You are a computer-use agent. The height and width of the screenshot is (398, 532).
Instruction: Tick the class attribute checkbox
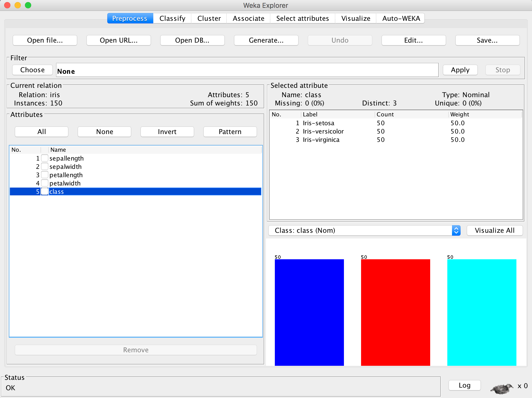(x=45, y=191)
